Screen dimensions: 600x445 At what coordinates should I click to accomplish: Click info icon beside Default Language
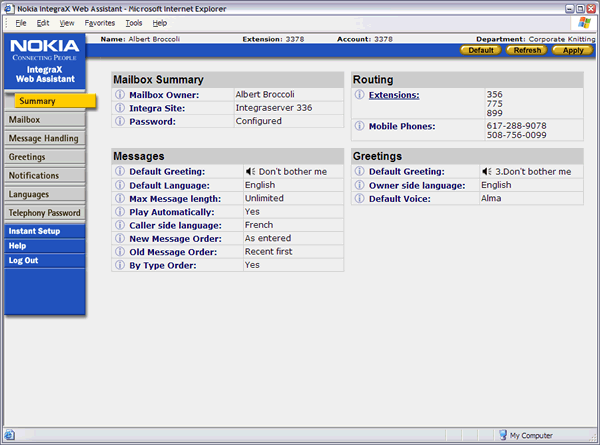(x=120, y=185)
